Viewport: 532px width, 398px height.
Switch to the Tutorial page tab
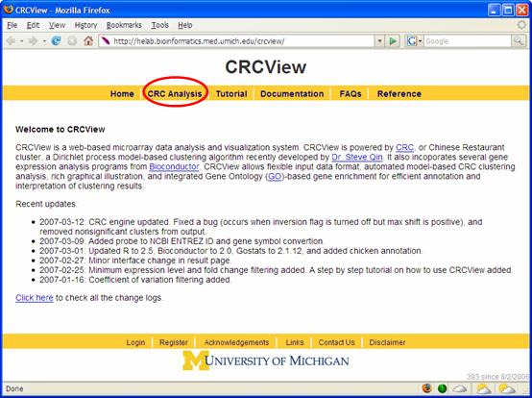(x=231, y=93)
